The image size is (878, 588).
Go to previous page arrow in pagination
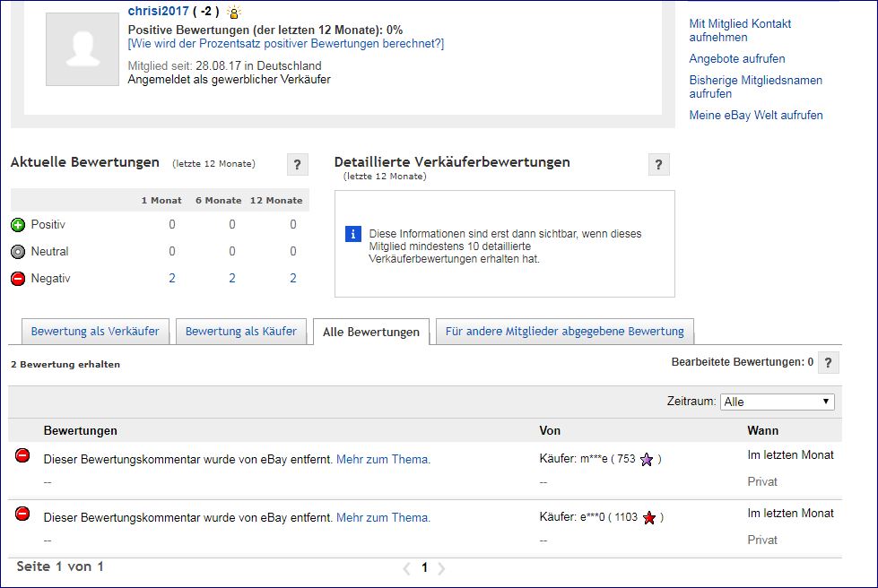406,568
